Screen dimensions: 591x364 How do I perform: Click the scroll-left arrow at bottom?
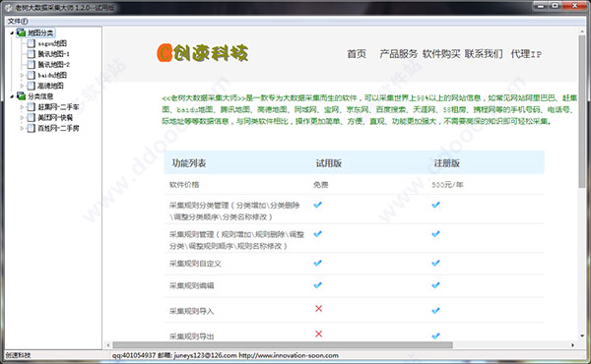pyautogui.click(x=108, y=344)
